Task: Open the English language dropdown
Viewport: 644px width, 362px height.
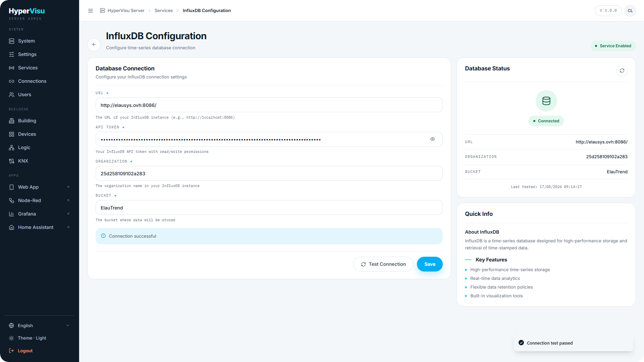Action: click(39, 326)
